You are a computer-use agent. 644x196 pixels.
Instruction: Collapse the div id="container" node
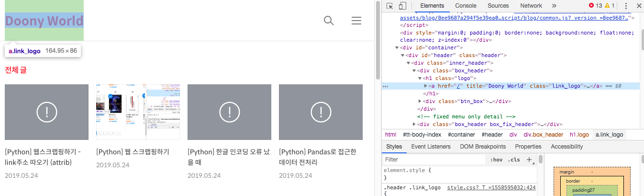(397, 48)
